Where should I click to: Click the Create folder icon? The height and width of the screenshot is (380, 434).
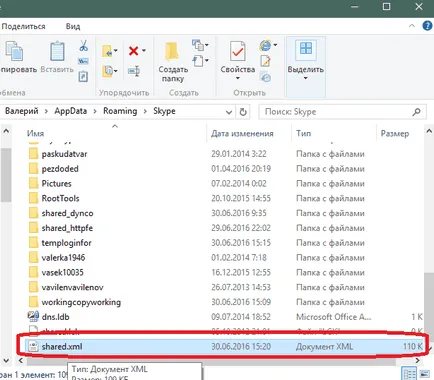pos(172,51)
